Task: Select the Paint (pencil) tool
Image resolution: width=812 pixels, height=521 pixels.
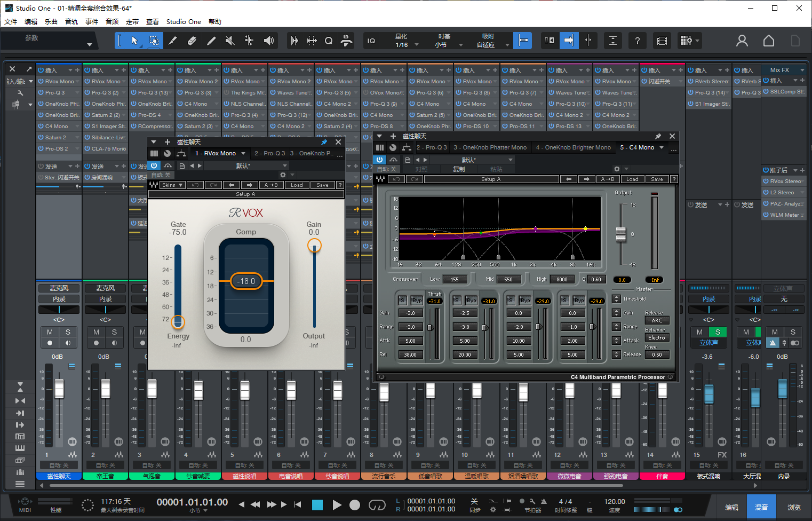Action: pos(211,41)
